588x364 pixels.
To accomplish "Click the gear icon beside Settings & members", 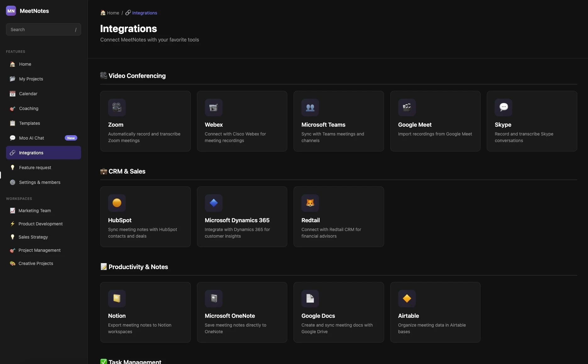I will tap(13, 182).
